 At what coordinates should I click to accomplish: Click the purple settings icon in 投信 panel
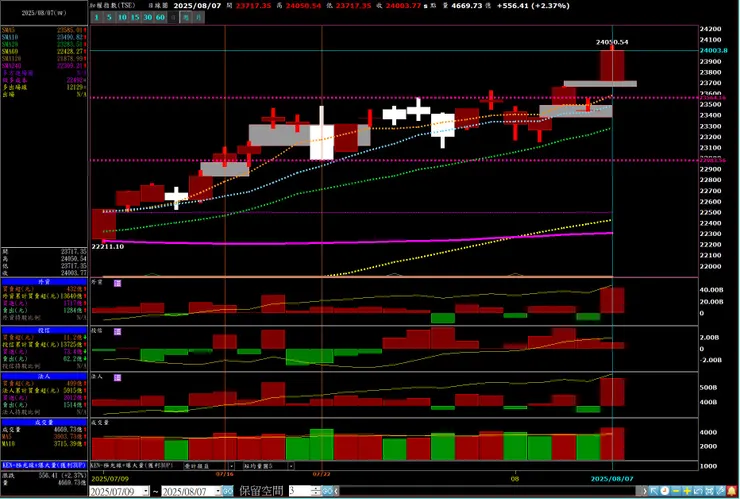tap(118, 331)
